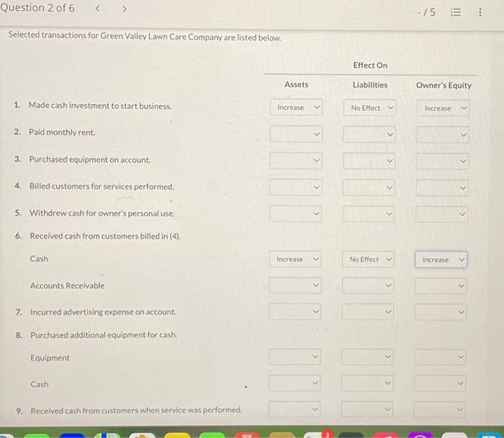Image resolution: width=504 pixels, height=438 pixels.
Task: Open Liabilities dropdown for cash investment
Action: 369,108
